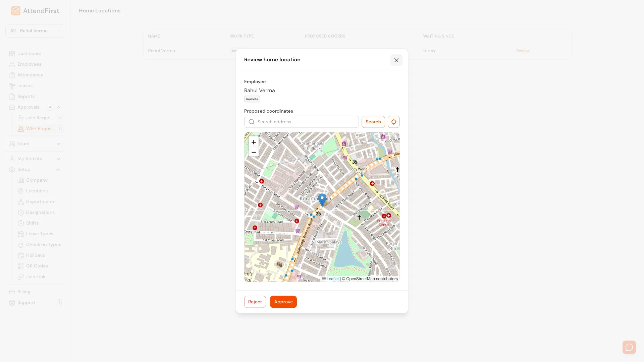Click the WAITING SINCE column header
644x362 pixels.
click(x=438, y=36)
